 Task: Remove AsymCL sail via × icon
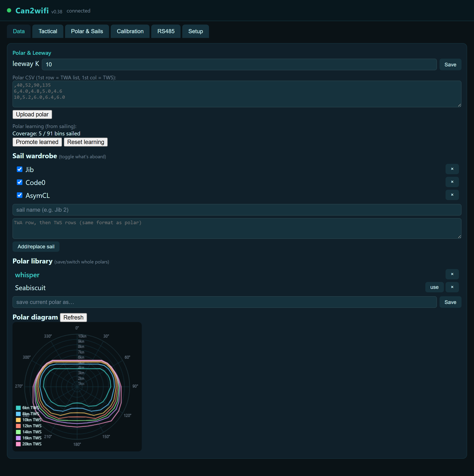[x=452, y=195]
